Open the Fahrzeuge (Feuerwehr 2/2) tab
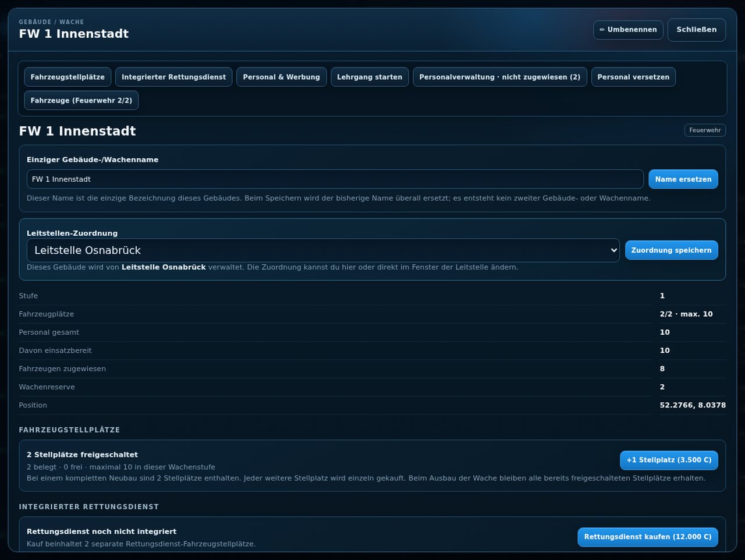The image size is (745, 560). [81, 100]
